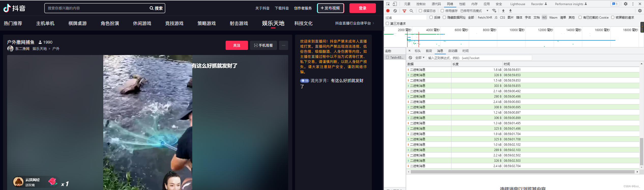Click the red 登录 login button
This screenshot has height=190, width=644.
pyautogui.click(x=363, y=8)
